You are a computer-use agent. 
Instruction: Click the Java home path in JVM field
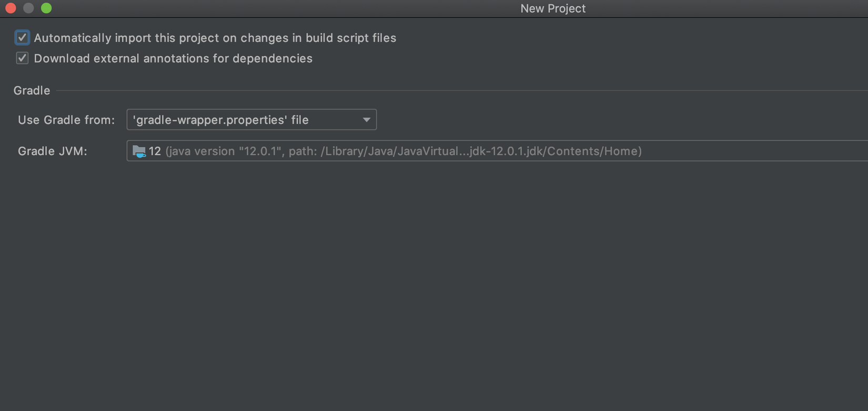pyautogui.click(x=481, y=152)
